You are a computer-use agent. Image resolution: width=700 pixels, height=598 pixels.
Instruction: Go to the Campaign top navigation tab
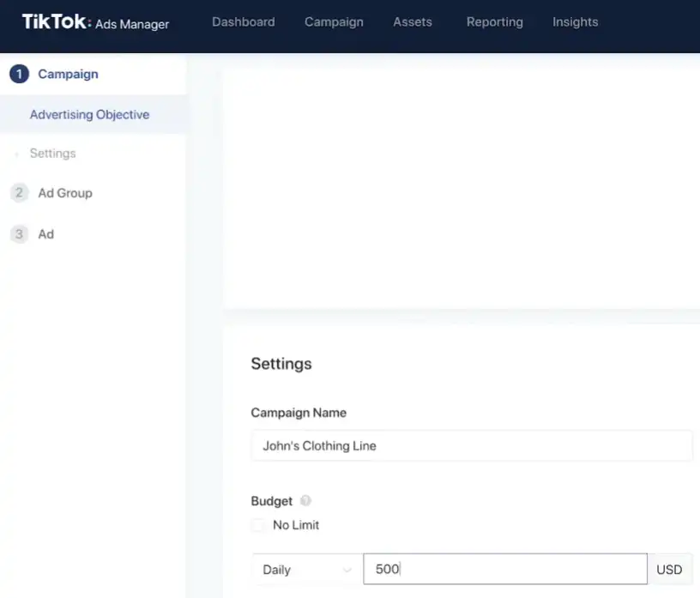click(334, 22)
